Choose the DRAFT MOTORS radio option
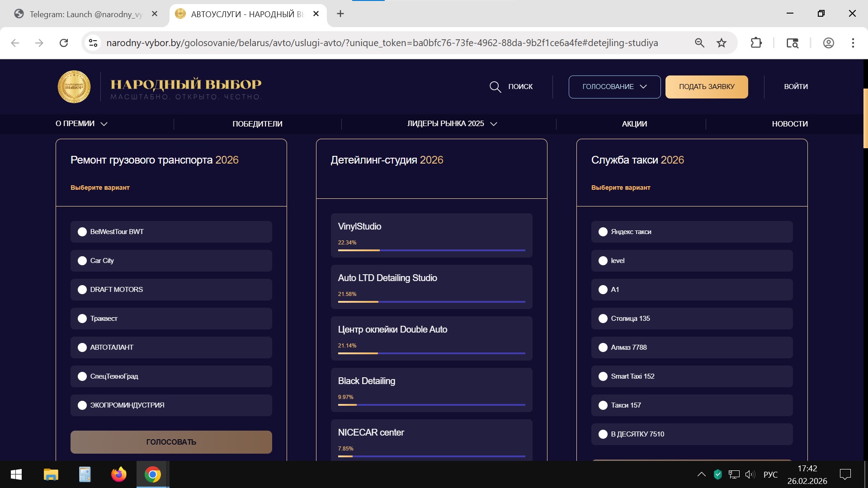Screen dimensions: 868x488 pyautogui.click(x=82, y=290)
